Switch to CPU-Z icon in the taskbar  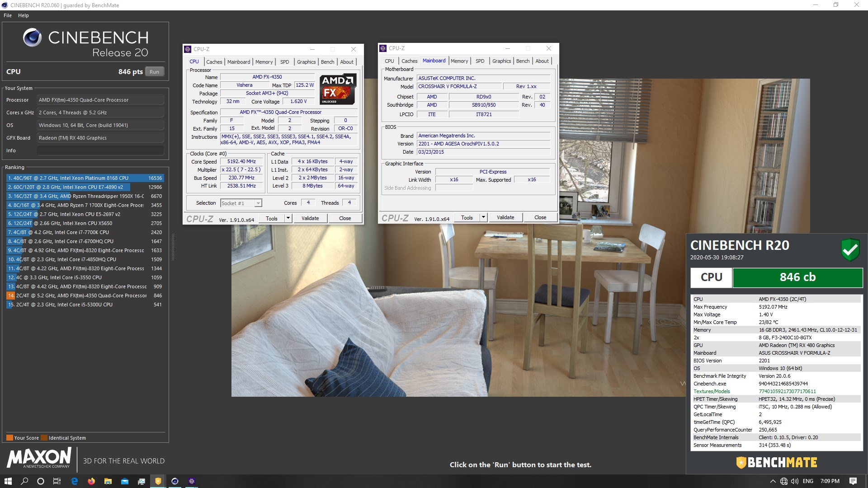pyautogui.click(x=192, y=481)
